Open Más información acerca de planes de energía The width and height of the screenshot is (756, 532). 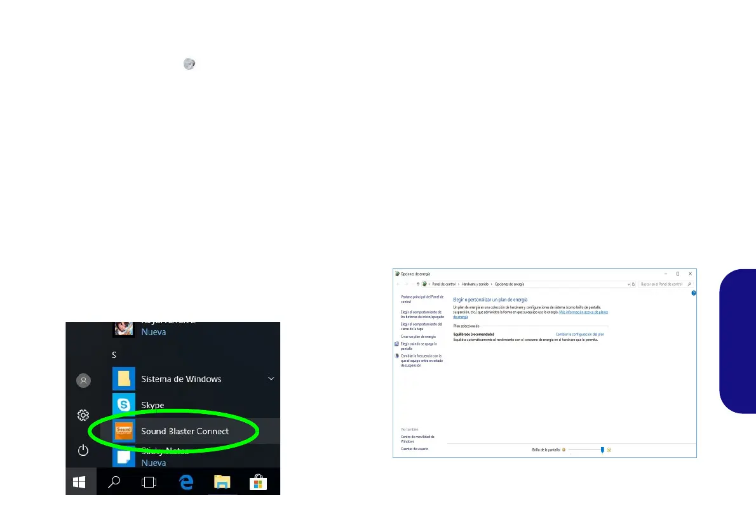583,312
